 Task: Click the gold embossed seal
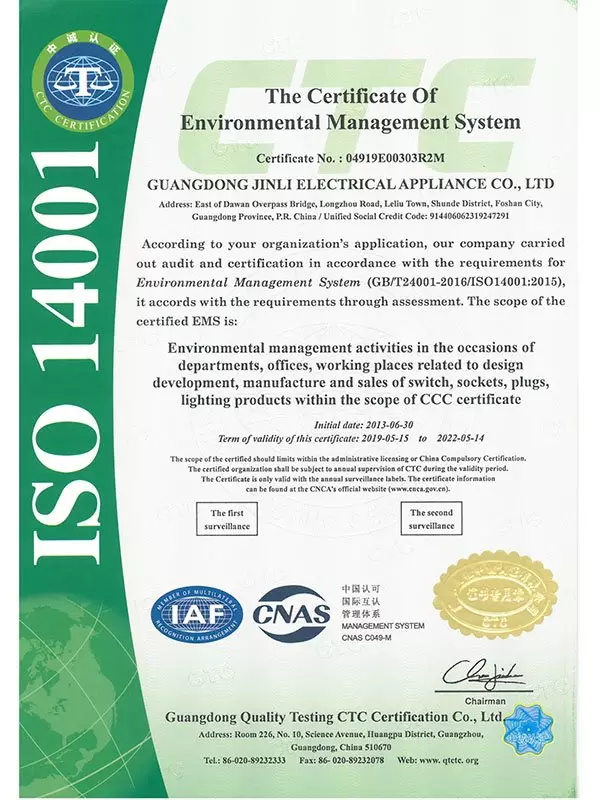pos(495,593)
